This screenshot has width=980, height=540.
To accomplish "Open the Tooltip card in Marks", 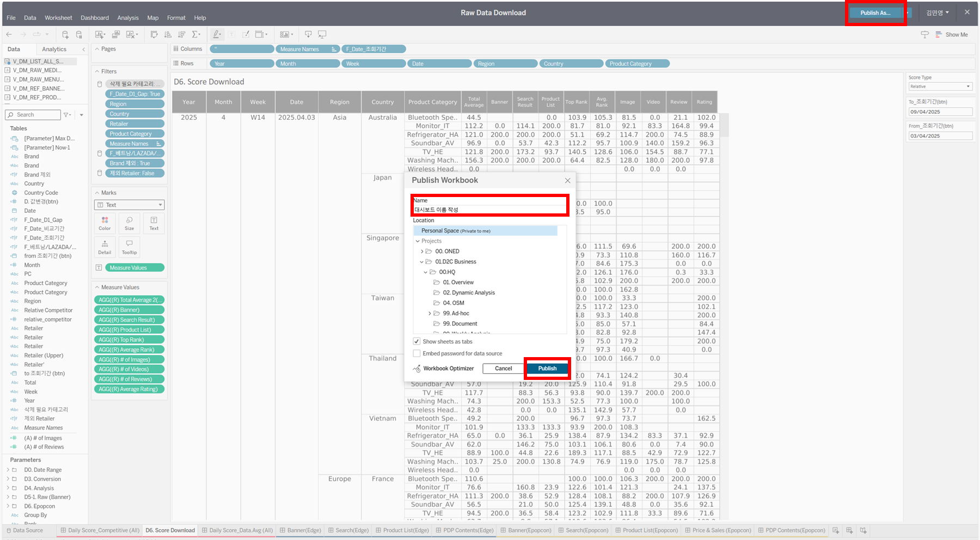I will (x=129, y=247).
